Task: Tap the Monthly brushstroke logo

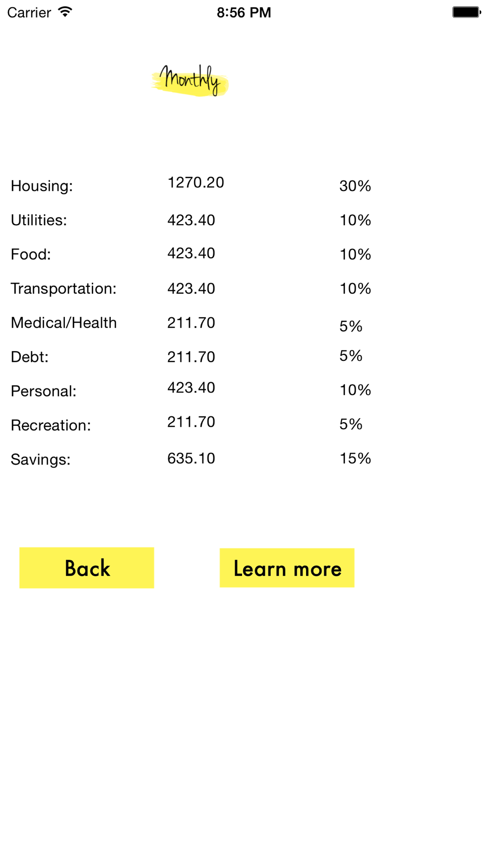Action: point(190,81)
